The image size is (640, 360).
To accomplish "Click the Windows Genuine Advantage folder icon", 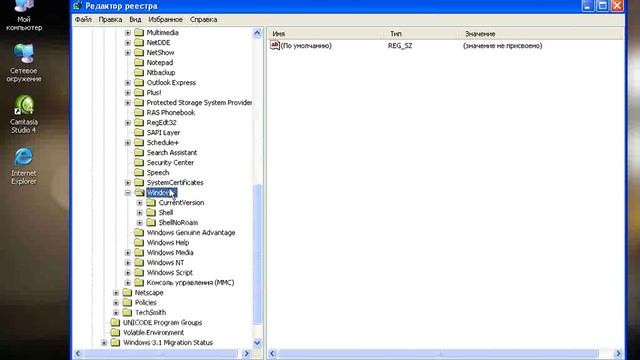I will coord(139,232).
